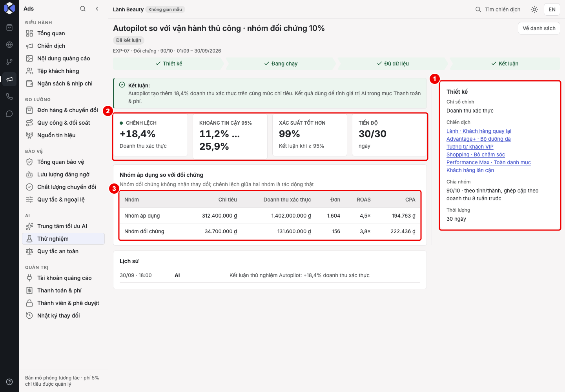Click the Nguồn tín hiệu antenna icon
This screenshot has width=565, height=392.
pyautogui.click(x=29, y=135)
